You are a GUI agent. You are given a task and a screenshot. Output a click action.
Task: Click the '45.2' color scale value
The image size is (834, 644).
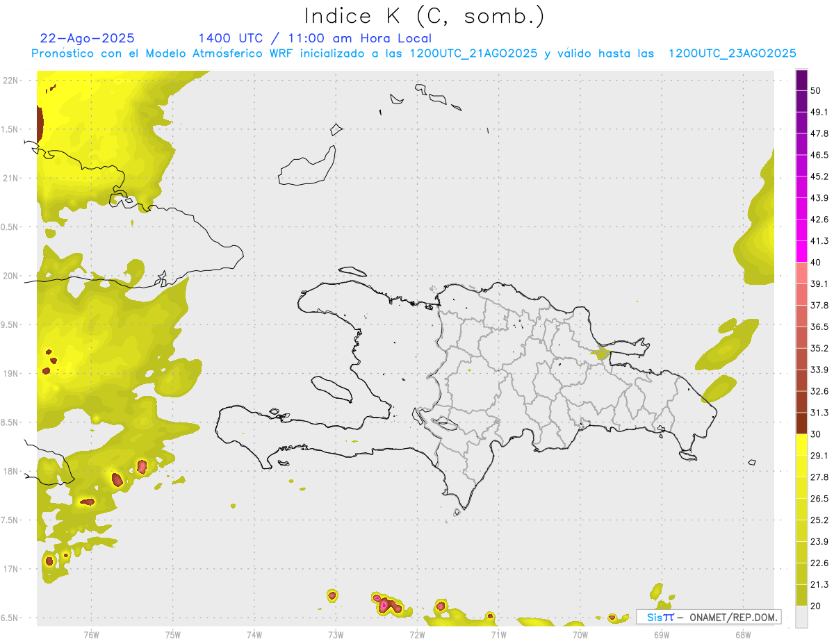click(819, 176)
